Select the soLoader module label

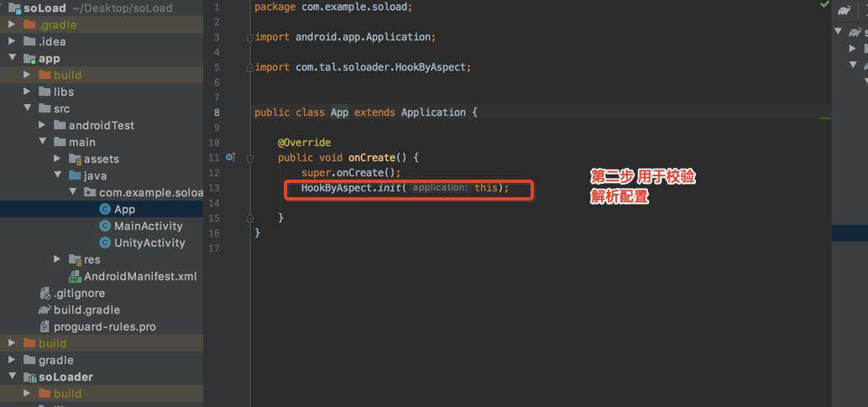pos(65,377)
